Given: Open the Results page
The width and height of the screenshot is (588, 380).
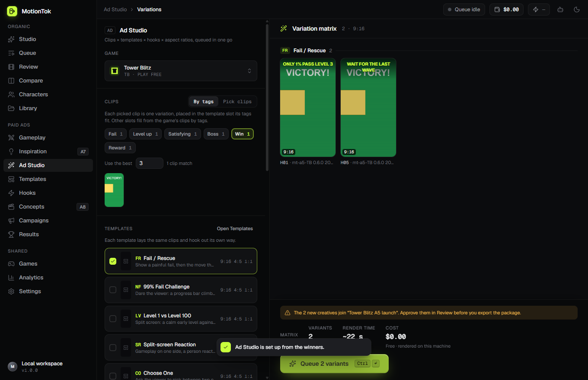Looking at the screenshot, I should click(x=48, y=234).
